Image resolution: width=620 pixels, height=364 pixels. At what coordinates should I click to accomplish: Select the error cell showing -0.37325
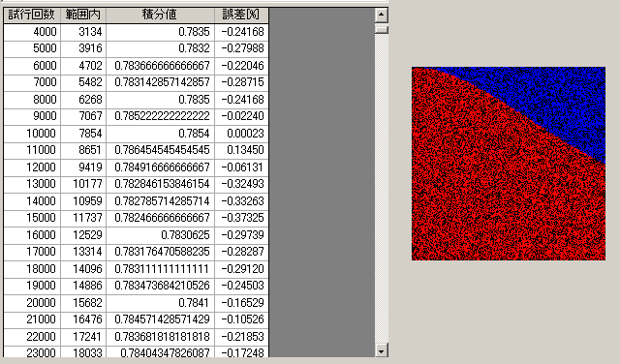point(241,218)
